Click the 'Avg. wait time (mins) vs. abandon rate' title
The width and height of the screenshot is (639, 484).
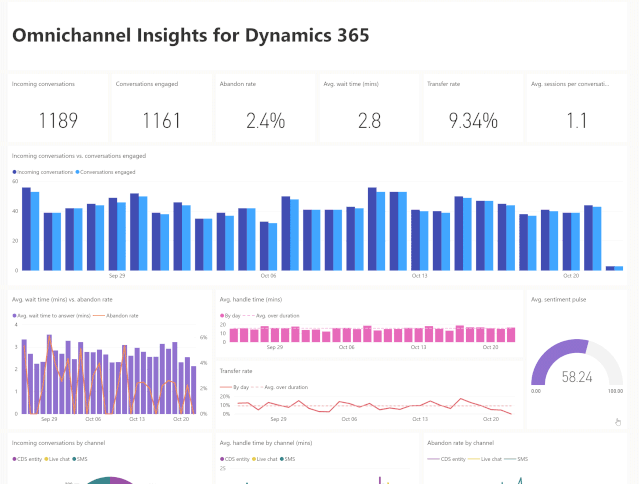pyautogui.click(x=62, y=299)
